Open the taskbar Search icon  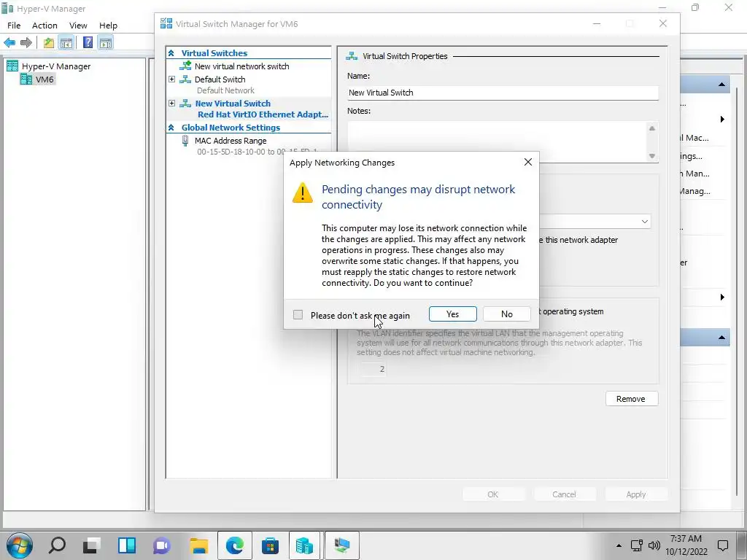click(x=57, y=545)
